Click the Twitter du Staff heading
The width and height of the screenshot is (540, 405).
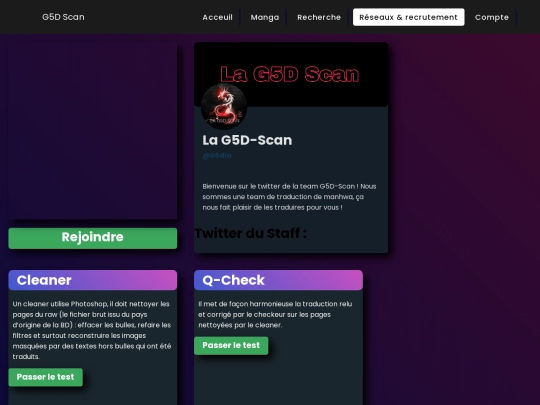click(250, 233)
